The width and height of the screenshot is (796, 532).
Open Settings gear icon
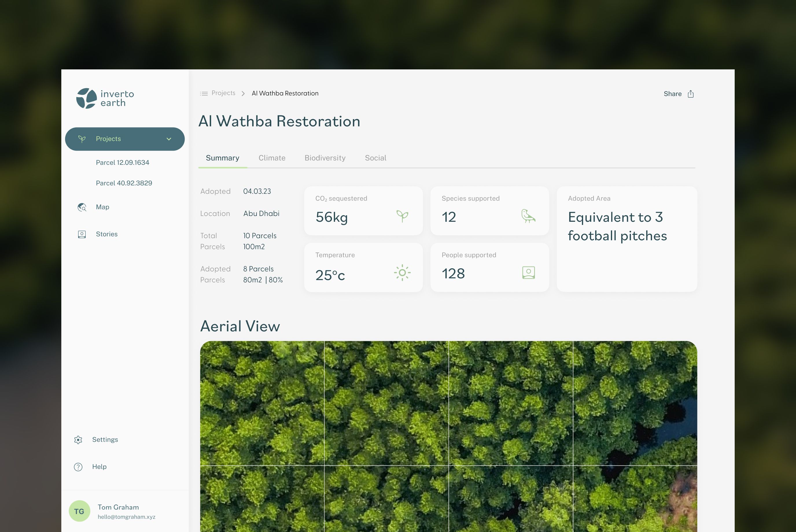[x=78, y=440]
